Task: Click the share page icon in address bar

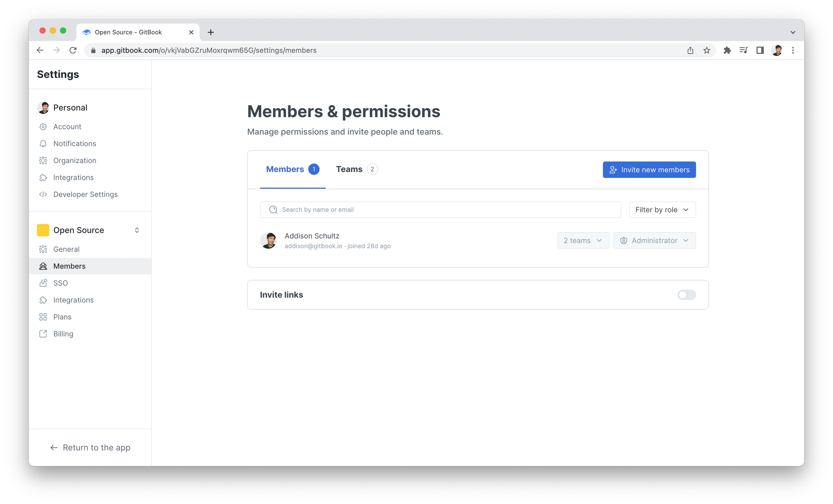Action: point(690,50)
